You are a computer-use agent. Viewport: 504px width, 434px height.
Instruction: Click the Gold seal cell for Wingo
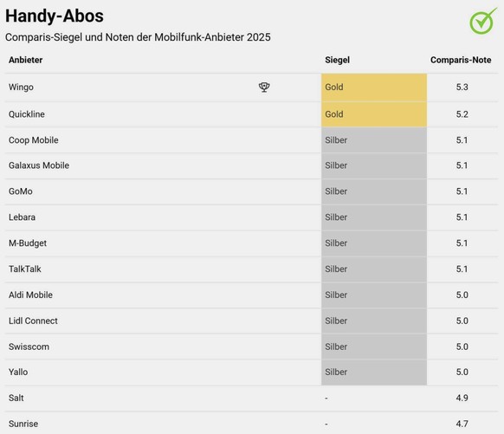(x=374, y=87)
